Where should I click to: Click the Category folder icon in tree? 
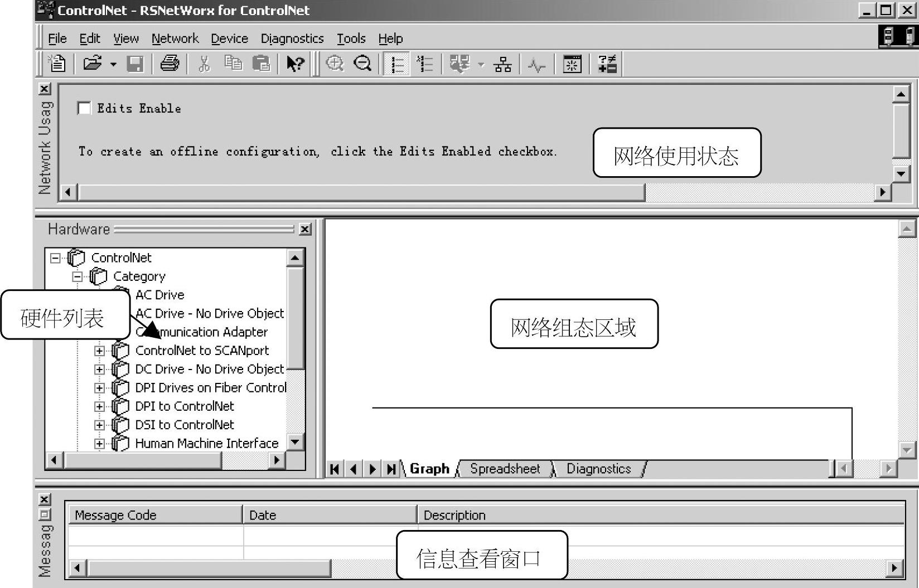point(98,276)
